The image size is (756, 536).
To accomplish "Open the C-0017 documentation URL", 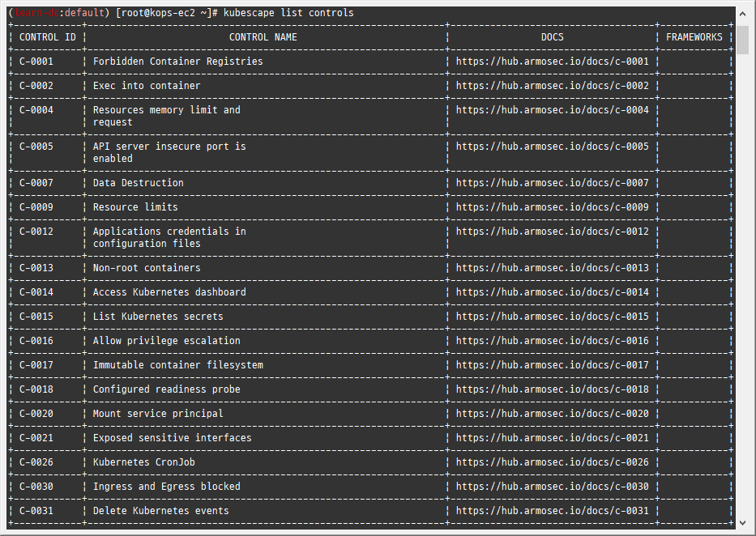I will (x=553, y=364).
